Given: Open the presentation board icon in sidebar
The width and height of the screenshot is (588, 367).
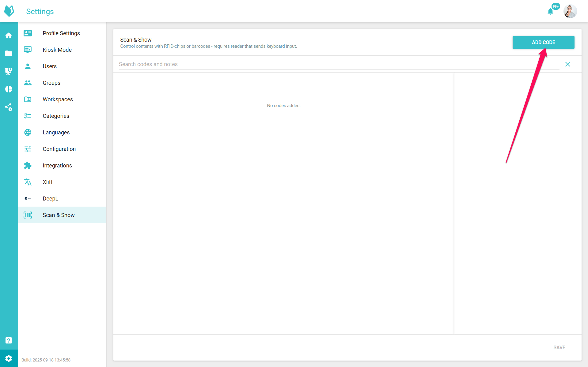Looking at the screenshot, I should click(x=9, y=71).
